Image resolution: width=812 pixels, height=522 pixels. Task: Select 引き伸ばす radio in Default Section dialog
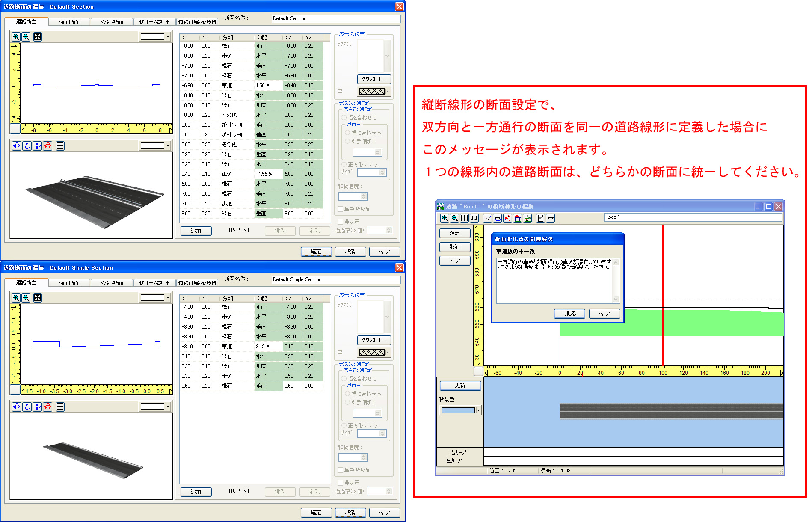pos(347,141)
